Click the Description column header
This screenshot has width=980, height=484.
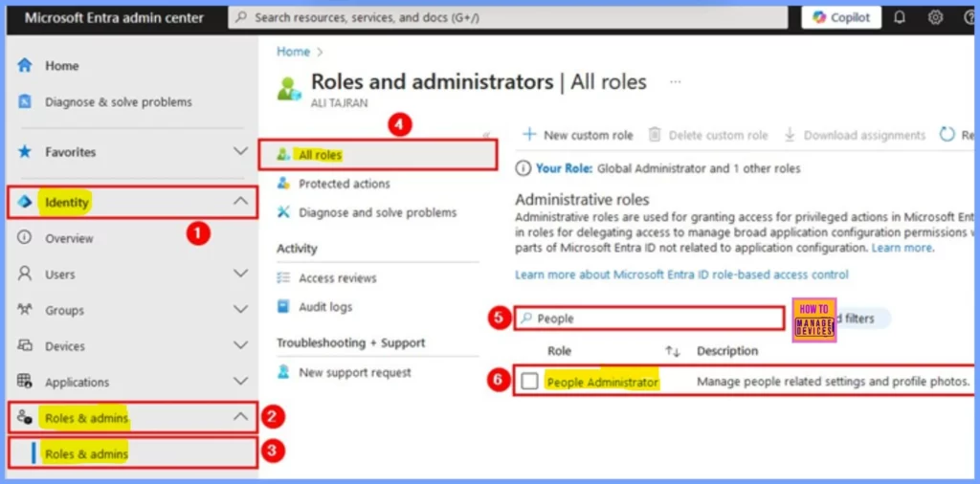click(x=727, y=351)
